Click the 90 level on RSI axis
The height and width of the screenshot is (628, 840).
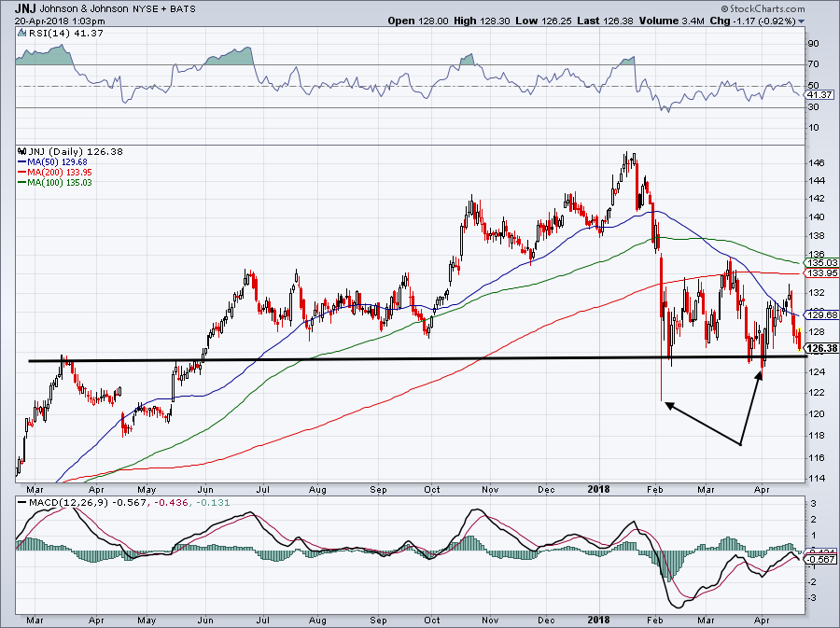pos(814,43)
